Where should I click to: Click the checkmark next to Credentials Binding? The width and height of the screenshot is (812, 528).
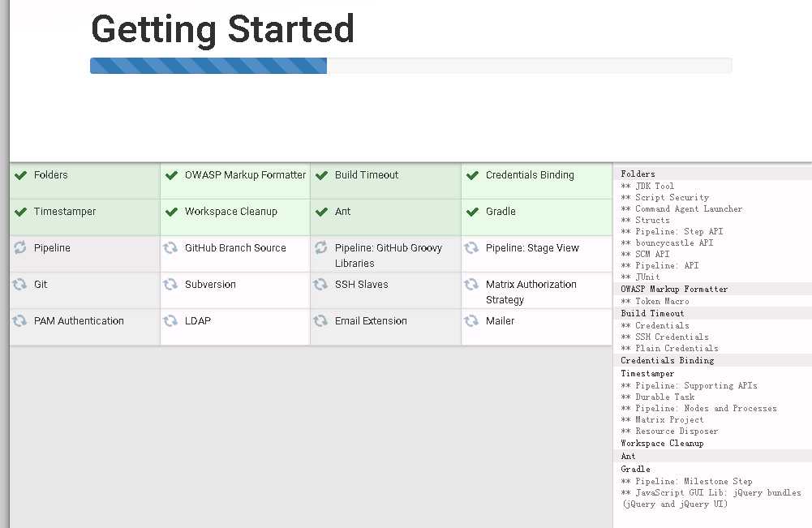[x=472, y=175]
